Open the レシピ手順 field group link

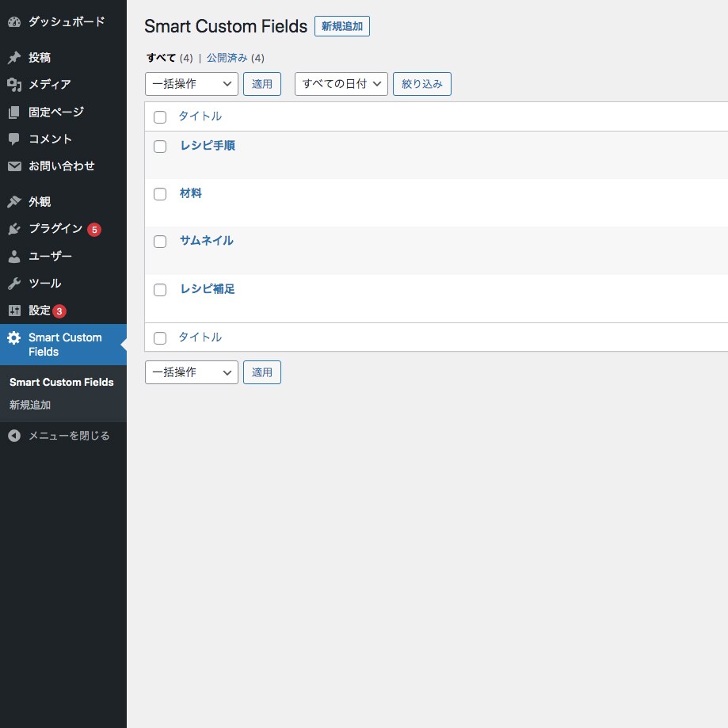208,145
